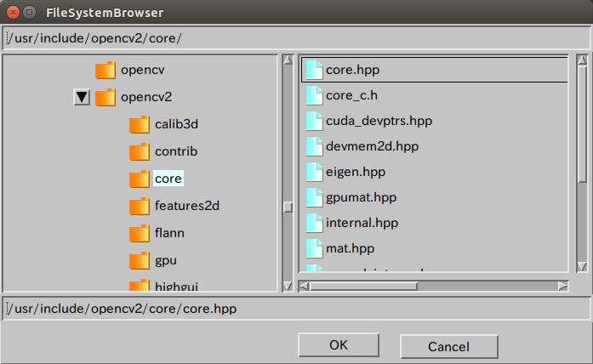Select cuda_devptrs.hpp file name
The height and width of the screenshot is (364, 593).
click(379, 121)
